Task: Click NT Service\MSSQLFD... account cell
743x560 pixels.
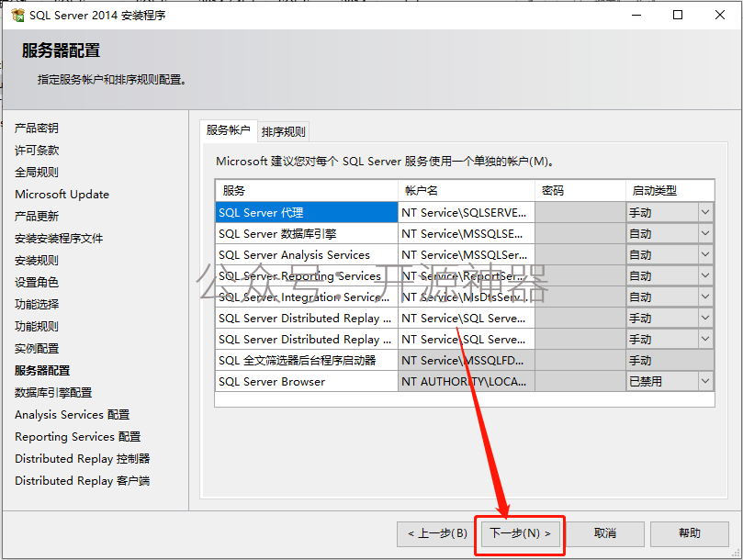Action: tap(467, 360)
